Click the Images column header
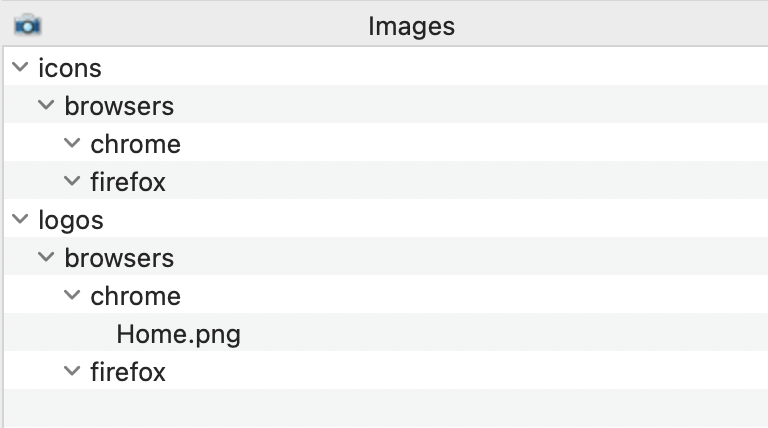The height and width of the screenshot is (428, 768). [x=411, y=26]
